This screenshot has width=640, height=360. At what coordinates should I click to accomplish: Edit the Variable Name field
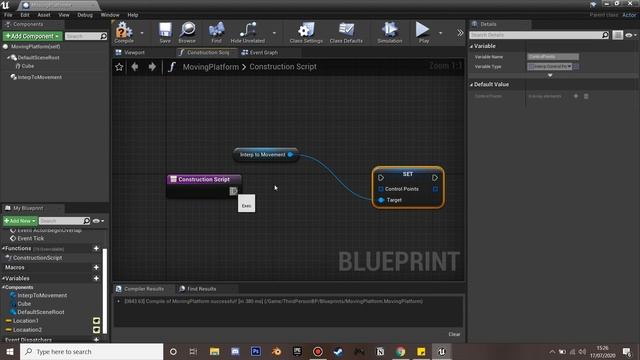[x=553, y=57]
